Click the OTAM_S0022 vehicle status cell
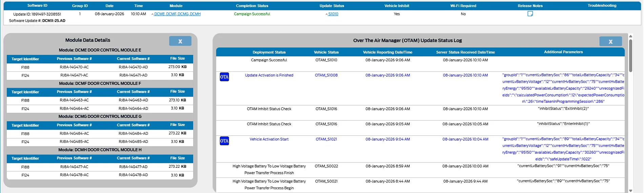 tap(326, 166)
